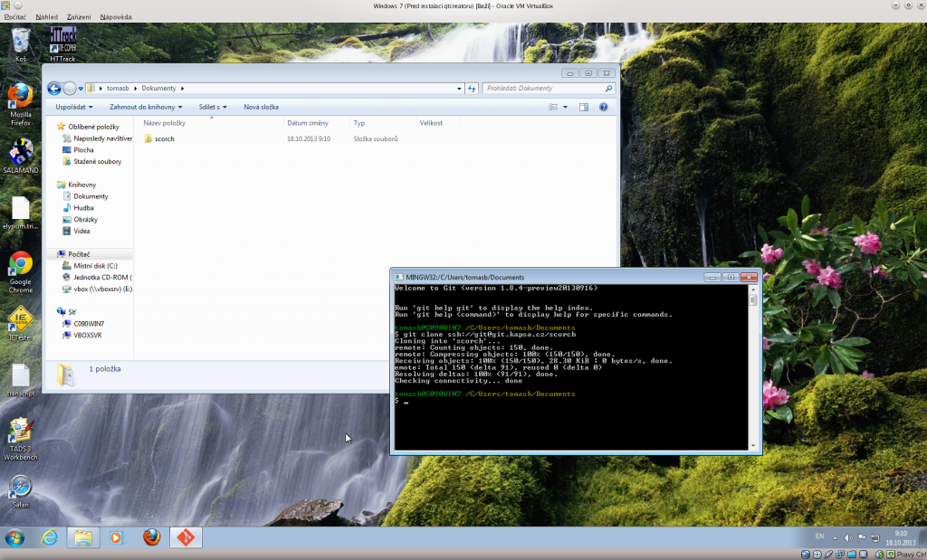Toggle the Explorer preview pane
The image size is (927, 560).
coord(584,107)
